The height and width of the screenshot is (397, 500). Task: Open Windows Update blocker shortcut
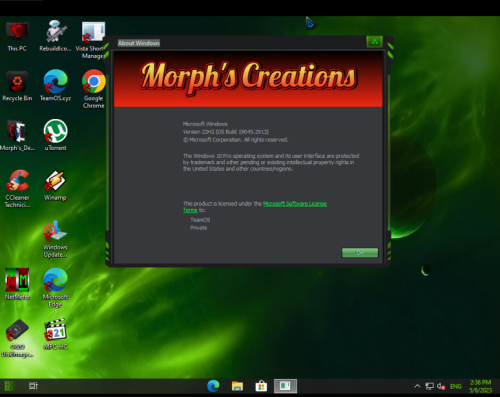[55, 239]
